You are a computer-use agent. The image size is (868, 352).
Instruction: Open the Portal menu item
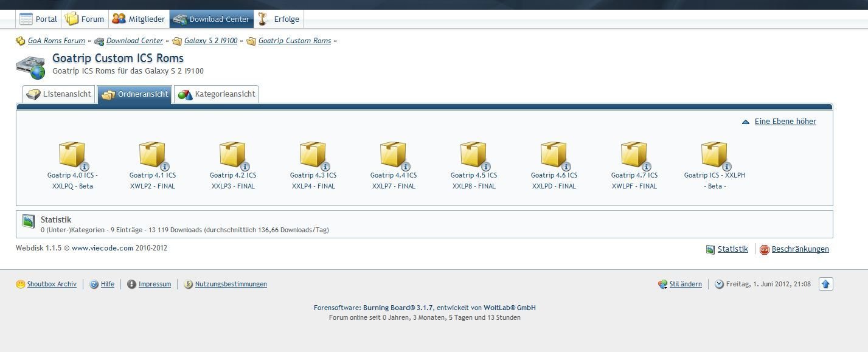pos(38,19)
